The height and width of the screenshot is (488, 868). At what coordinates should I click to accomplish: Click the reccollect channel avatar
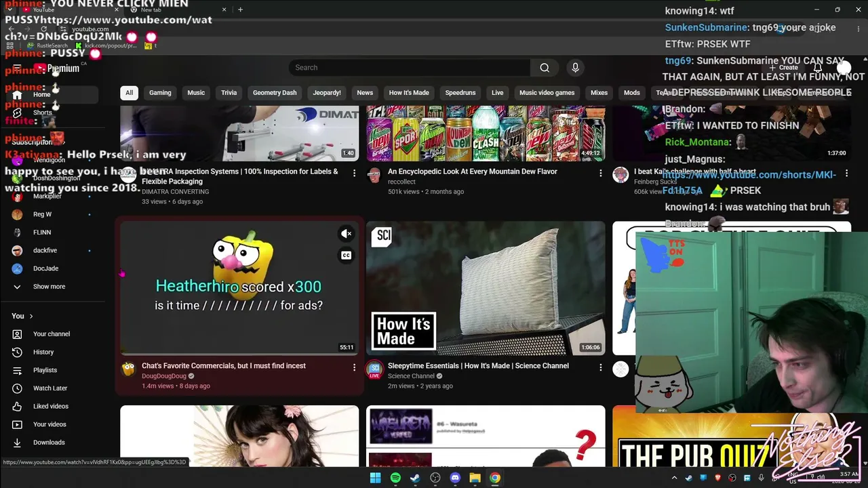(374, 175)
